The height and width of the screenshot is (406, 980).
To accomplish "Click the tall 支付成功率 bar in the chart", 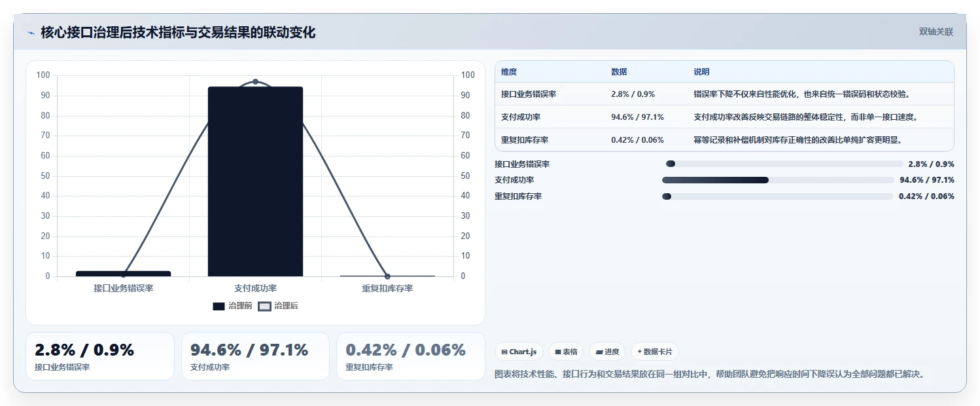I will point(255,181).
